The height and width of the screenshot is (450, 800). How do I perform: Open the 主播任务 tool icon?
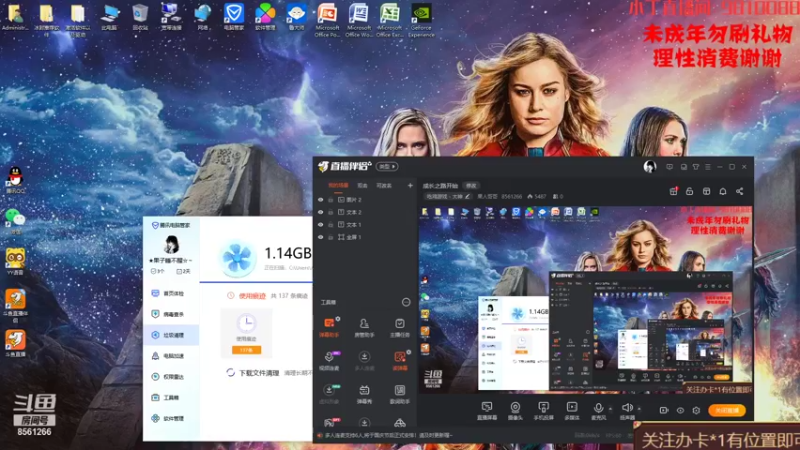coord(399,327)
